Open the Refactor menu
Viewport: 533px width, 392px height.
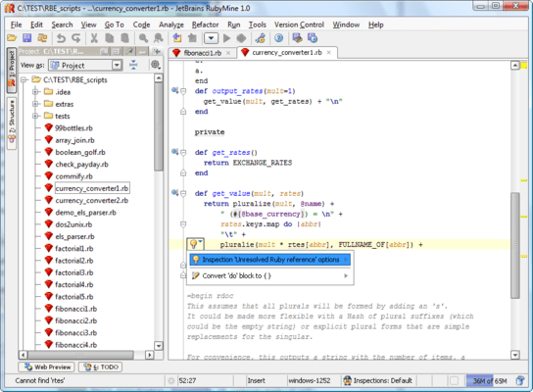point(205,24)
